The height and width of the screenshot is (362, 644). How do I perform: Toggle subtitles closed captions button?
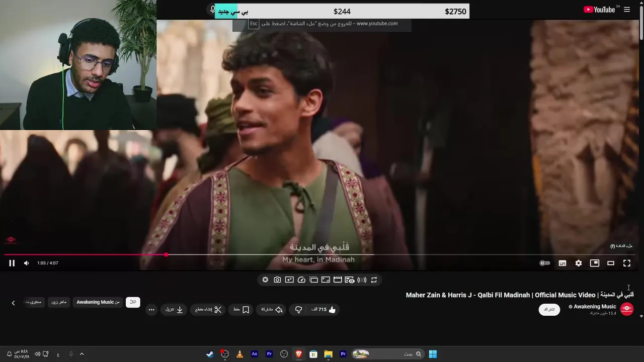coord(562,263)
